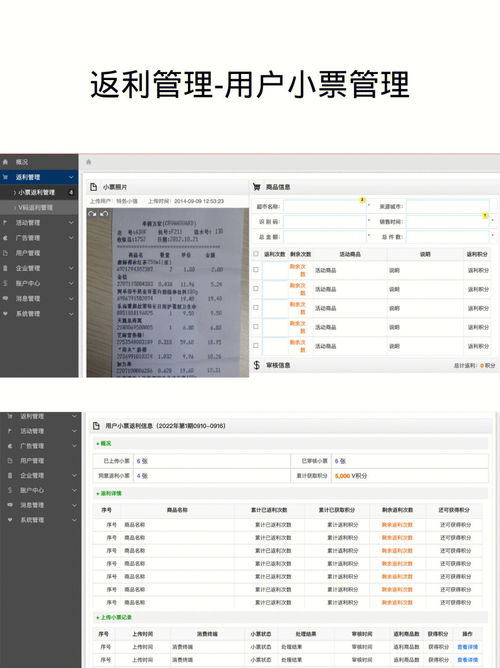The height and width of the screenshot is (668, 500).
Task: Open 查看详情 in first upload record row
Action: tap(467, 647)
